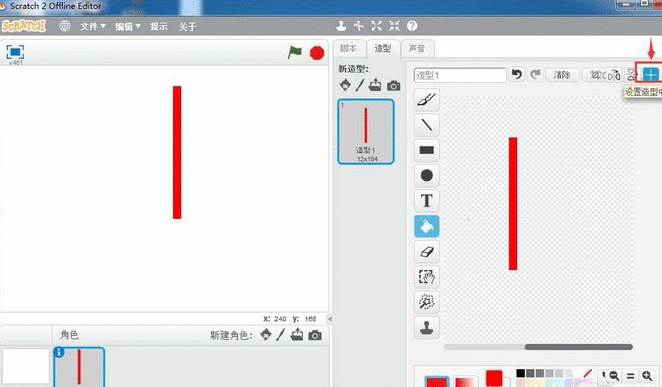662x387 pixels.
Task: Select the Fill with color bucket tool
Action: pyautogui.click(x=426, y=226)
